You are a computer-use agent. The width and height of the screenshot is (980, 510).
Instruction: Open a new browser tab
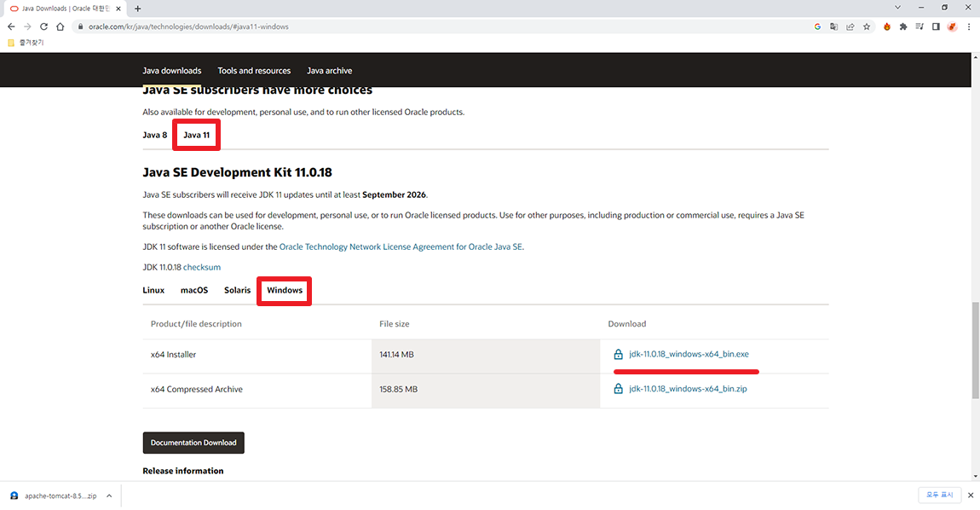[137, 9]
